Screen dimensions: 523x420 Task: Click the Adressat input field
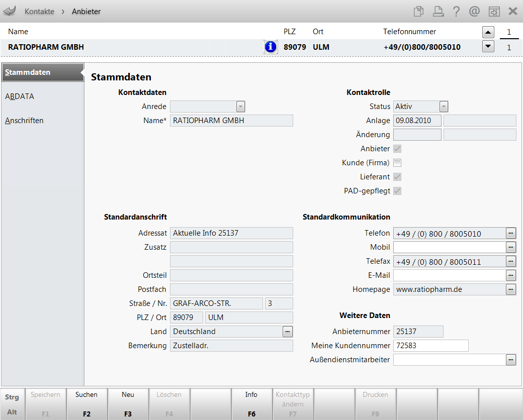[x=231, y=233]
